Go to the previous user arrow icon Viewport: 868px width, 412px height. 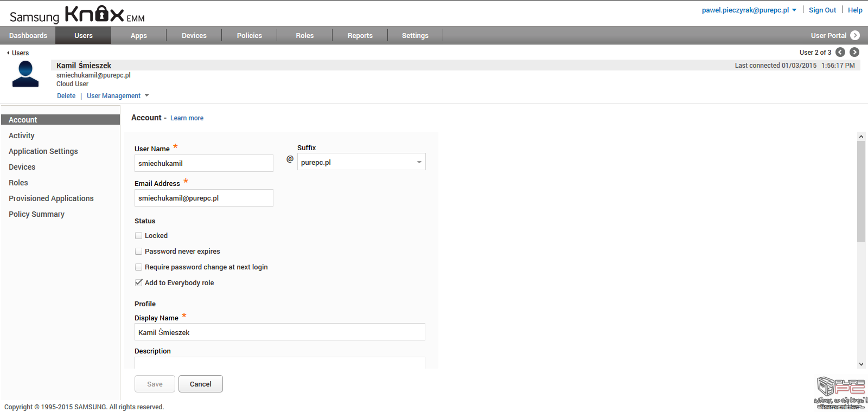[x=840, y=52]
